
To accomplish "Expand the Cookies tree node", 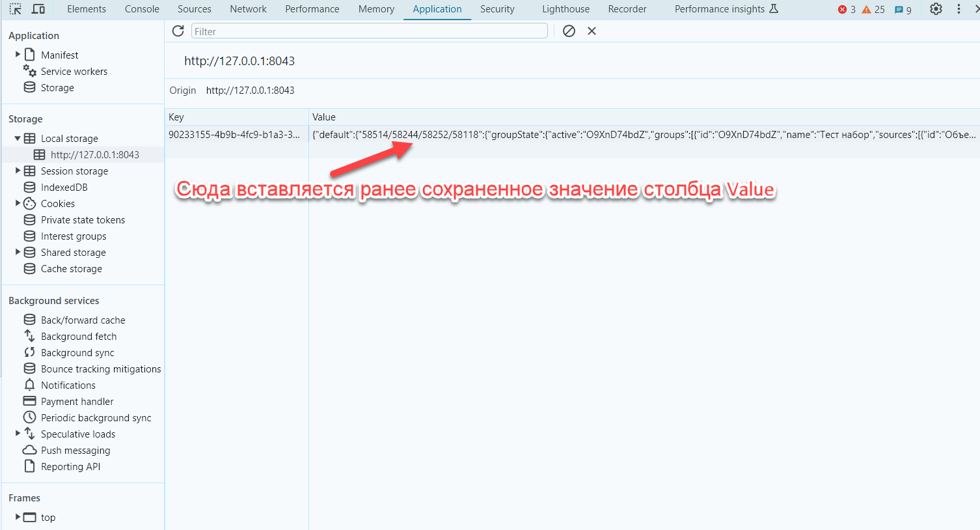I will 18,203.
